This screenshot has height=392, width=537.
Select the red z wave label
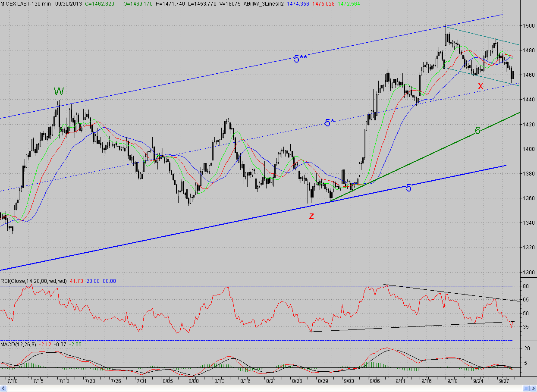tap(311, 216)
